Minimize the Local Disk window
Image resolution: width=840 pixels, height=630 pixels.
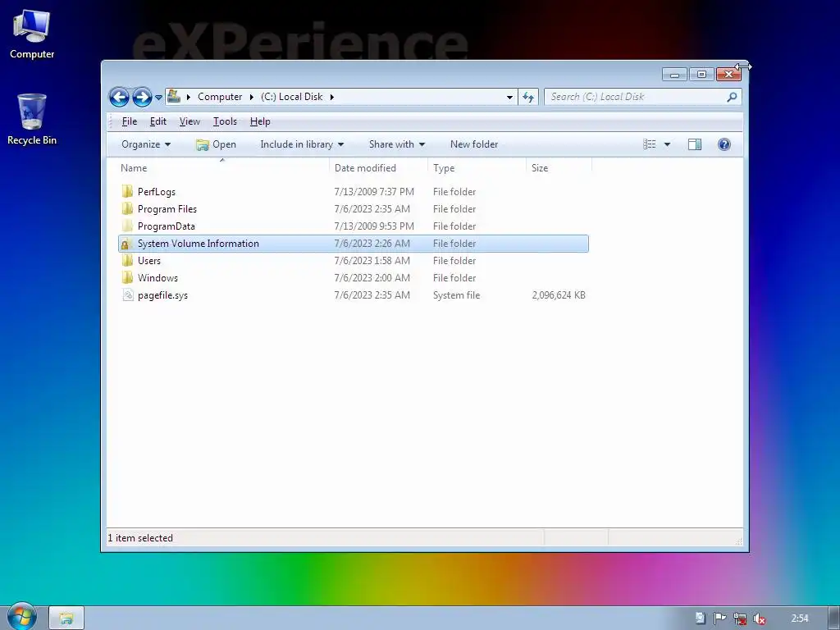point(674,75)
